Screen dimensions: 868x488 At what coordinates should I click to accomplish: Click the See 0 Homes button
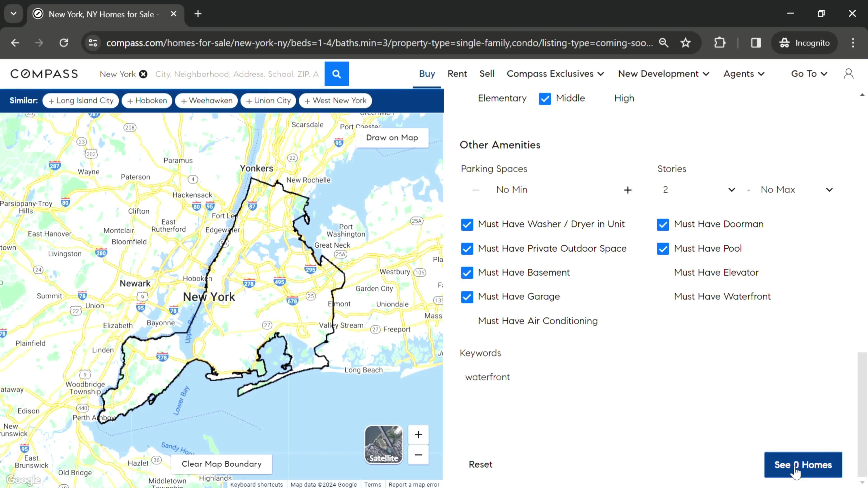click(x=803, y=465)
